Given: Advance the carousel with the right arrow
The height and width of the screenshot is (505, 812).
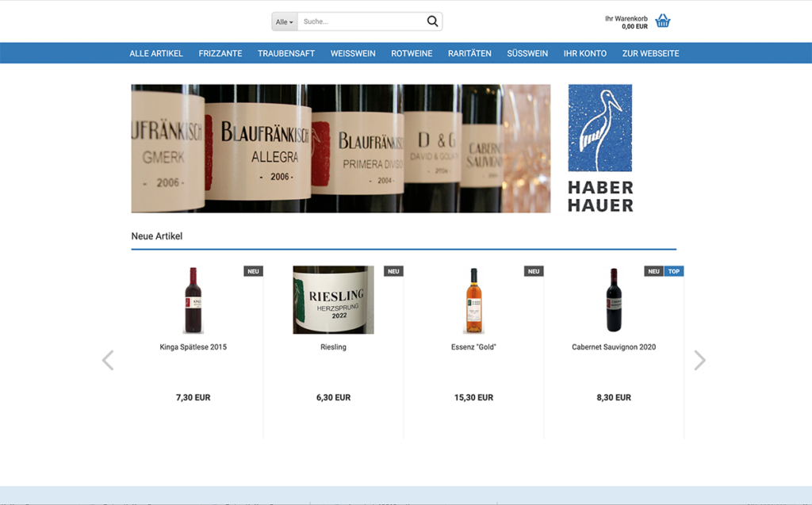Looking at the screenshot, I should (x=700, y=359).
